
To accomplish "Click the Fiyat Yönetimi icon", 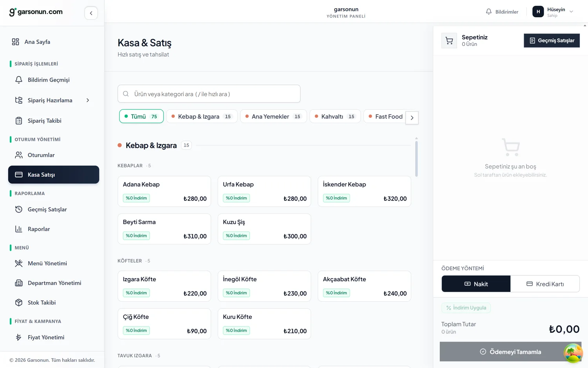I will point(19,337).
